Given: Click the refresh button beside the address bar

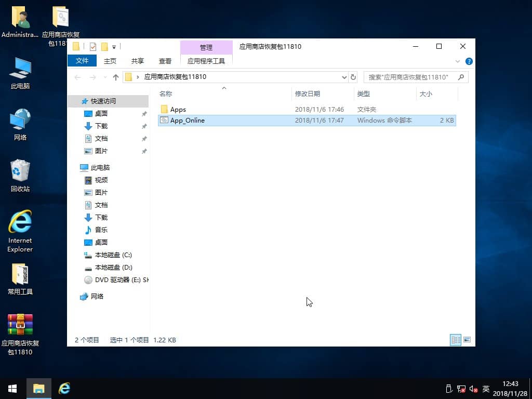Looking at the screenshot, I should point(353,76).
